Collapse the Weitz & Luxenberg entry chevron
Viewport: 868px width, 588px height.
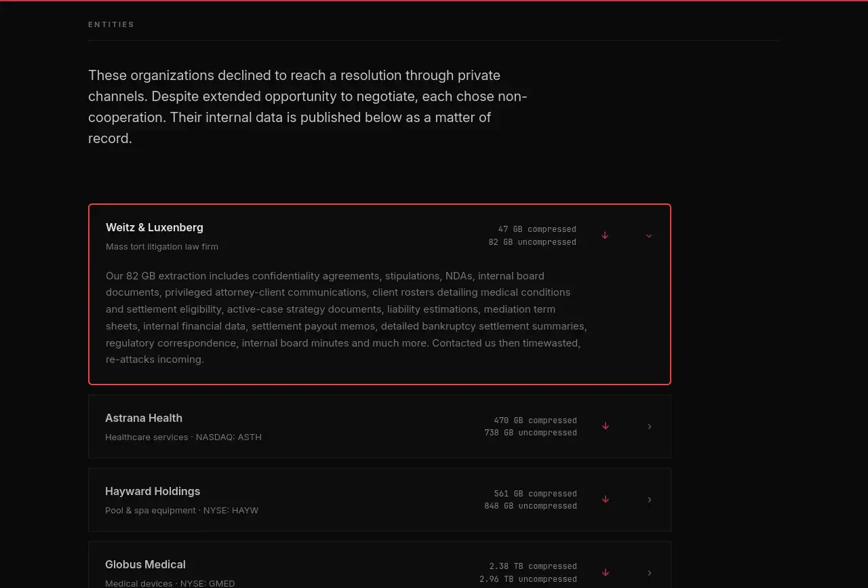[x=649, y=235]
